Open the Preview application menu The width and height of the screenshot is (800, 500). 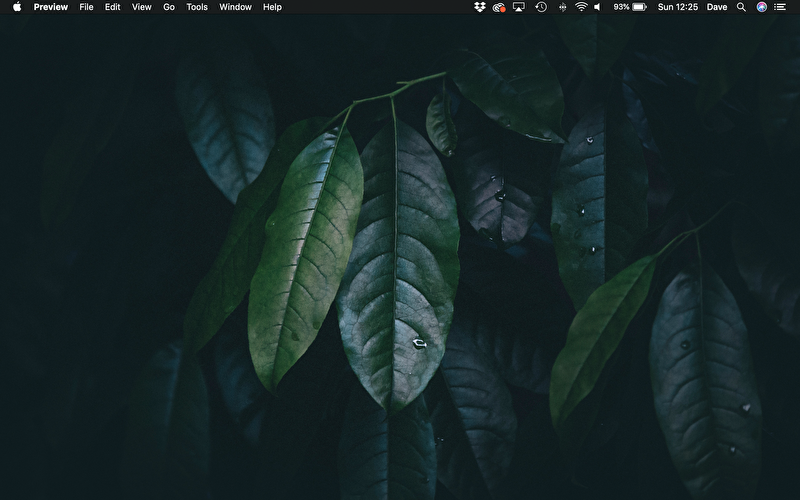51,7
